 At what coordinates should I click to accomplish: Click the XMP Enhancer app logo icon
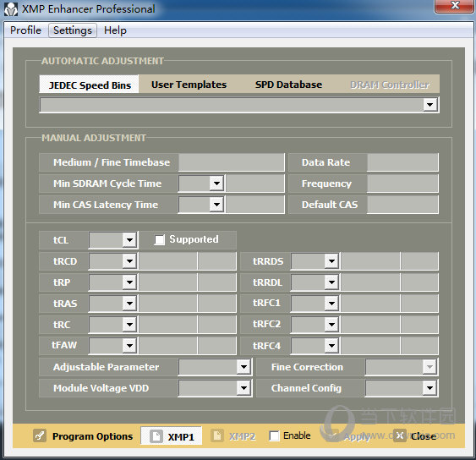click(x=11, y=9)
